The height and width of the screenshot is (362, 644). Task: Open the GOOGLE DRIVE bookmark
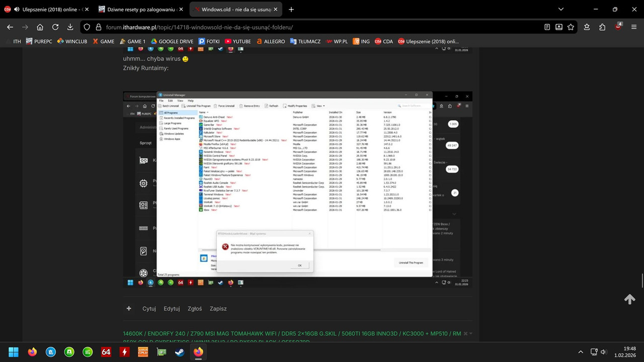pyautogui.click(x=172, y=41)
